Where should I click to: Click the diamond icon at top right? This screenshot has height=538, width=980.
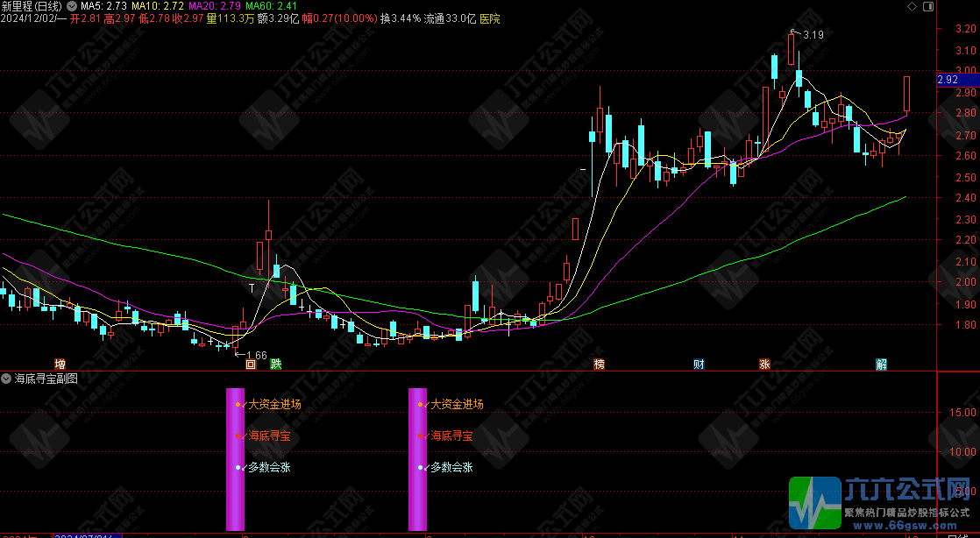coord(915,6)
